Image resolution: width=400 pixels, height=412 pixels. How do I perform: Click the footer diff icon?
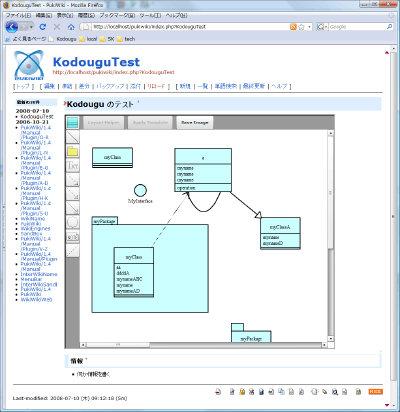coord(252,392)
